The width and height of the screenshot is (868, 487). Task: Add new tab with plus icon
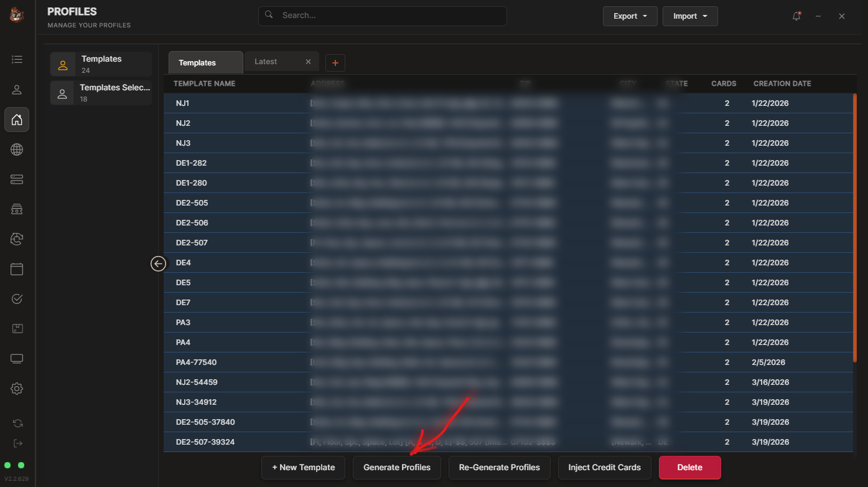point(335,62)
